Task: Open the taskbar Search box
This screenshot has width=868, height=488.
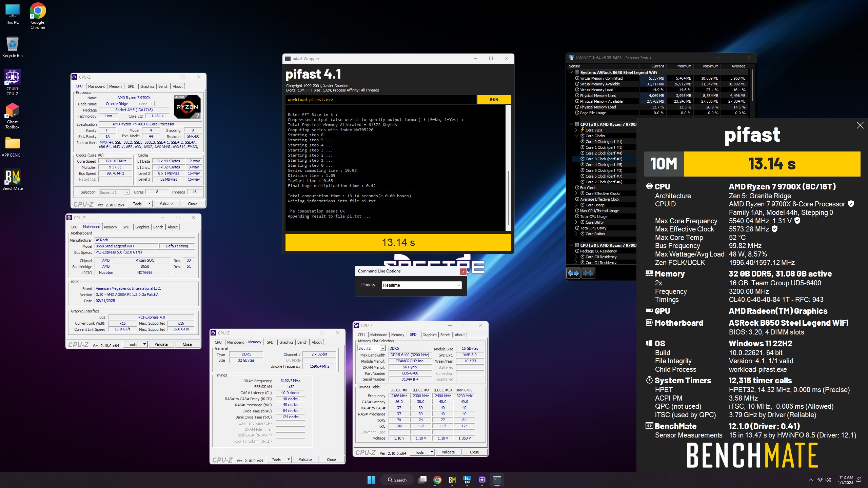Action: (x=397, y=480)
